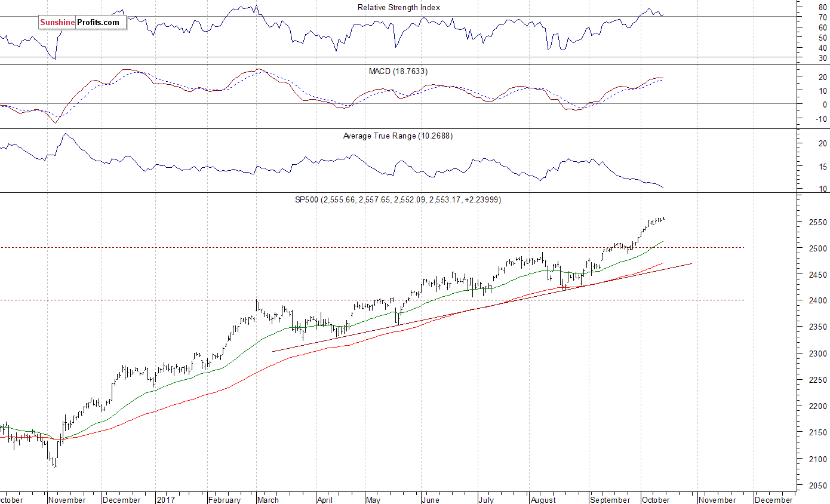
Task: Click the RSI axis value 70
Action: click(822, 17)
